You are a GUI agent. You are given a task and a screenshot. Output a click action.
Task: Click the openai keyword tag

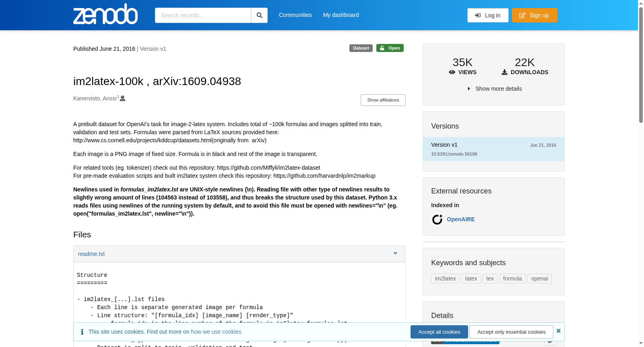[x=539, y=278]
